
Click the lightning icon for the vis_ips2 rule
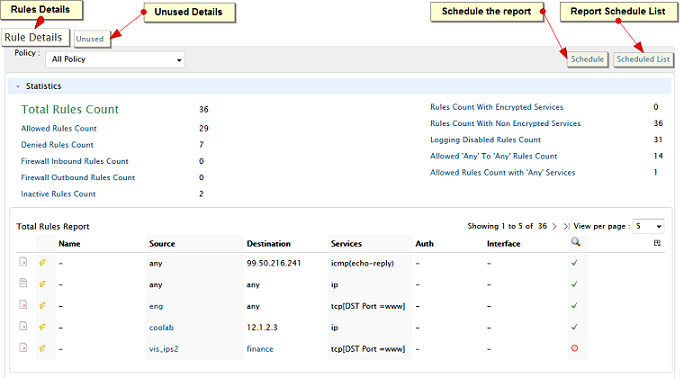point(42,348)
